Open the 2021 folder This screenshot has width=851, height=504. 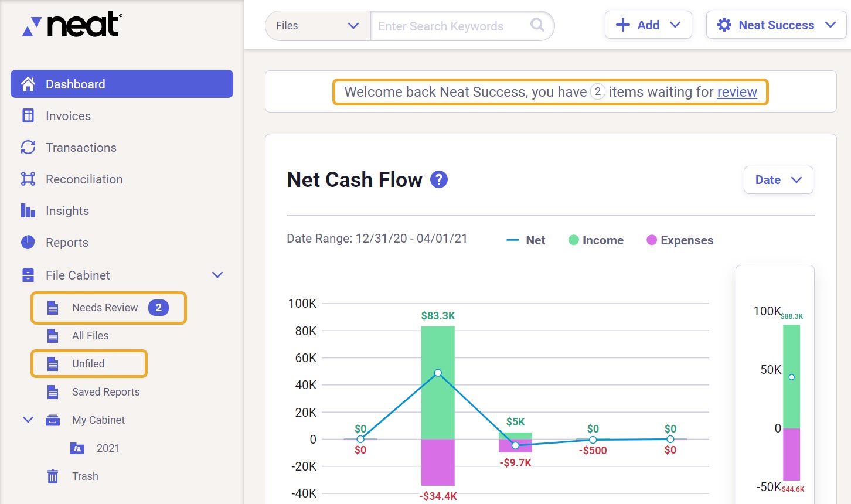(108, 448)
